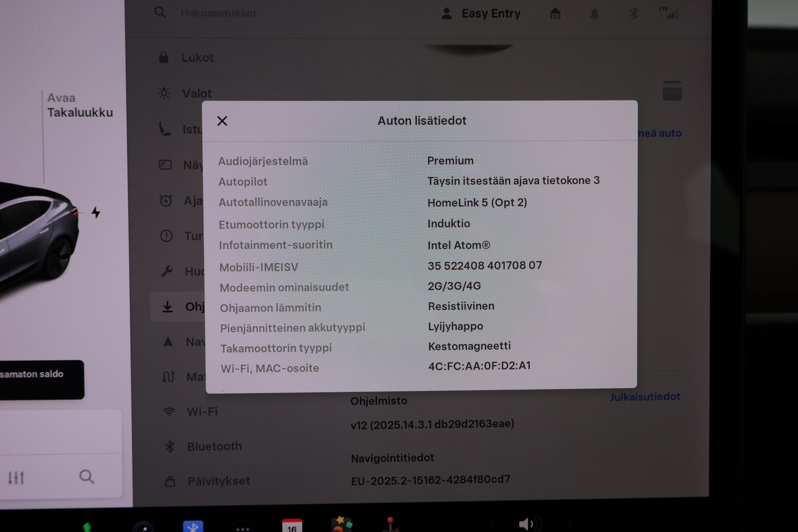Screen dimensions: 798x532
Task: Click the Ohjaamon lämmitin row label
Action: (x=270, y=308)
